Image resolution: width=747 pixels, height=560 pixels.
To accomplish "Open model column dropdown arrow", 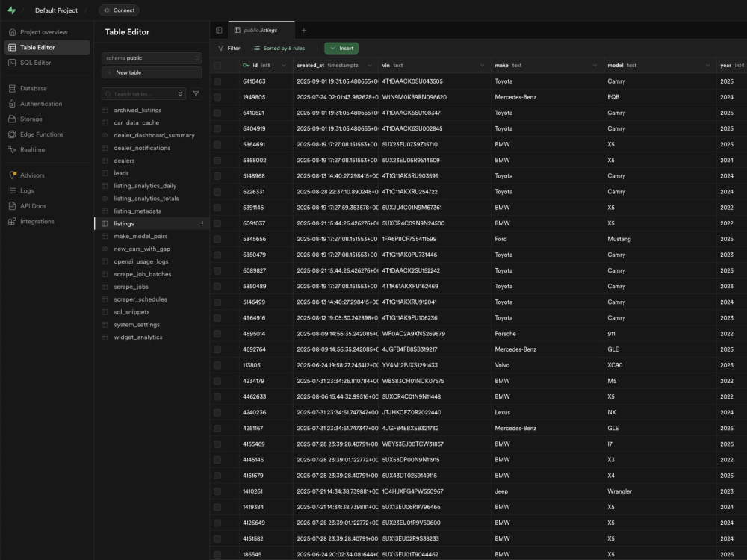I will click(707, 66).
